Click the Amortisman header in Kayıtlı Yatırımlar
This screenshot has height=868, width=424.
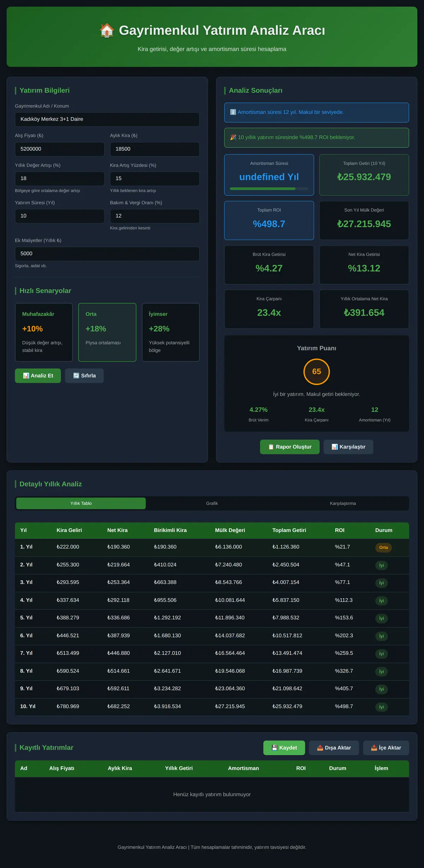point(243,768)
